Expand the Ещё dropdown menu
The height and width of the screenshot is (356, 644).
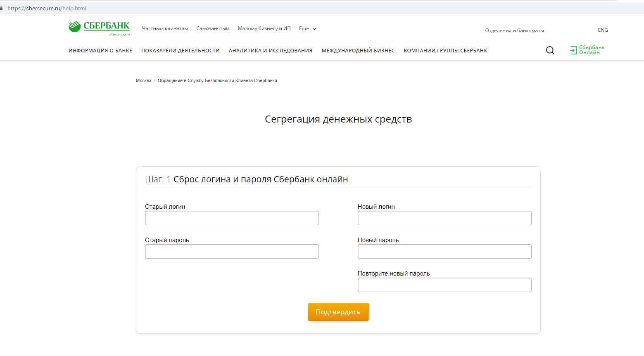307,28
